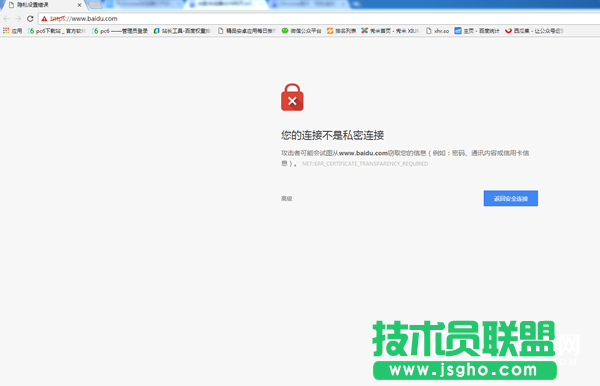
Task: Open the xhr.so bookmark
Action: [x=437, y=31]
